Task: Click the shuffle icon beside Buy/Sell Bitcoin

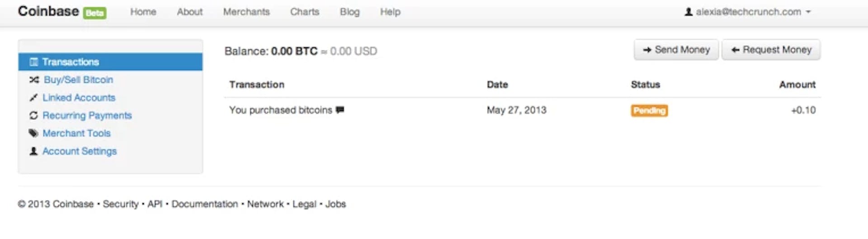Action: pos(34,80)
